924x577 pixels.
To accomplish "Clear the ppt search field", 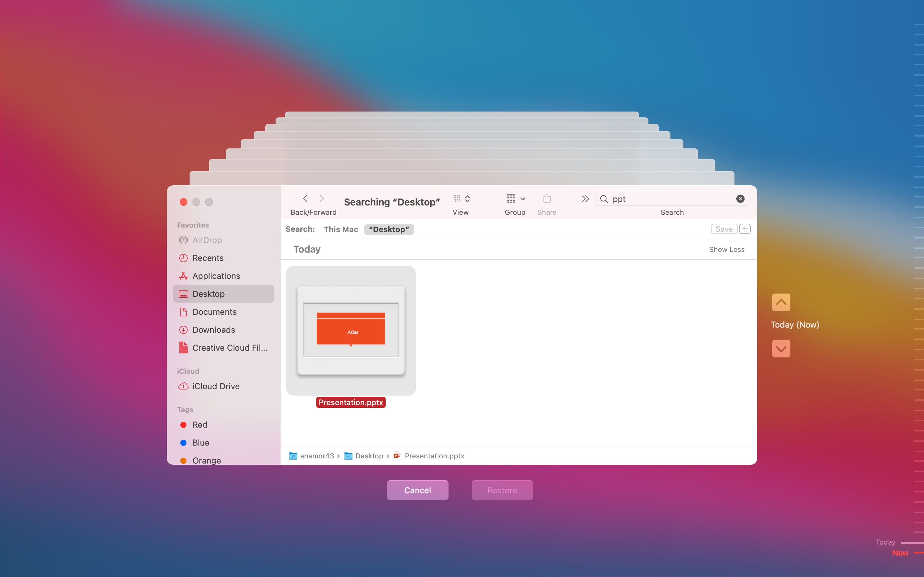I will click(x=740, y=199).
